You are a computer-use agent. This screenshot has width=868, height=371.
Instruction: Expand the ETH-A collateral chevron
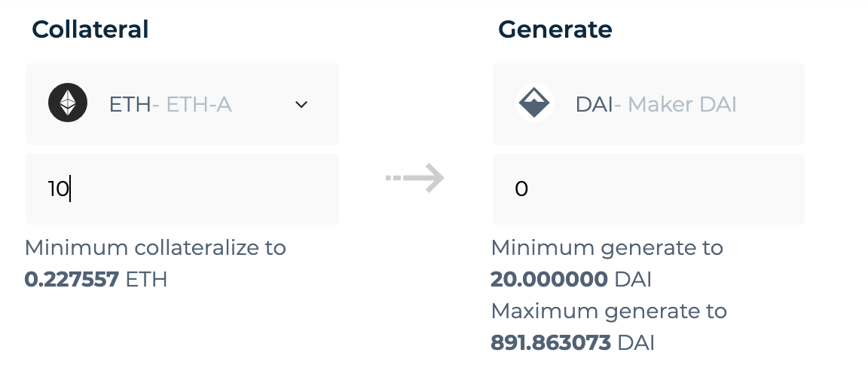click(301, 104)
